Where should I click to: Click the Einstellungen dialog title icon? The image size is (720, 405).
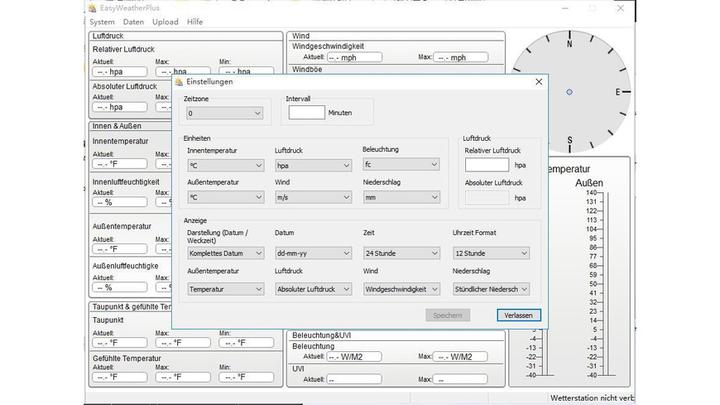click(x=179, y=82)
